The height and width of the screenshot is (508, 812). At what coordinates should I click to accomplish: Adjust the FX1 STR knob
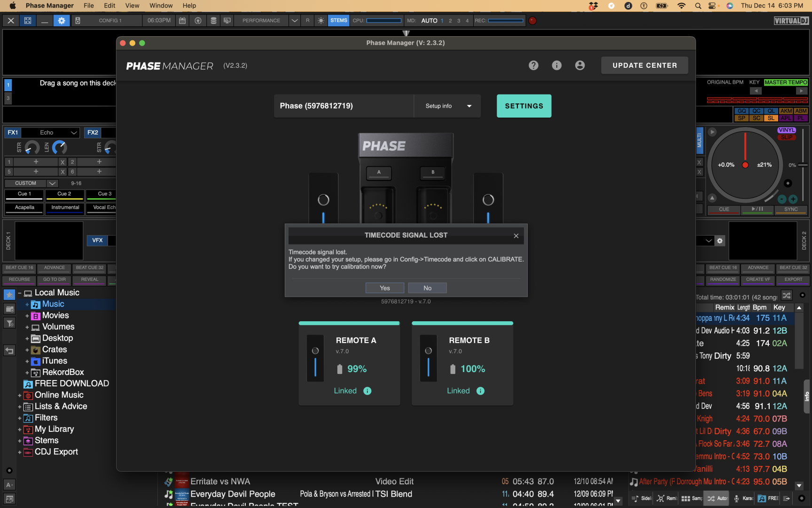[x=31, y=148]
